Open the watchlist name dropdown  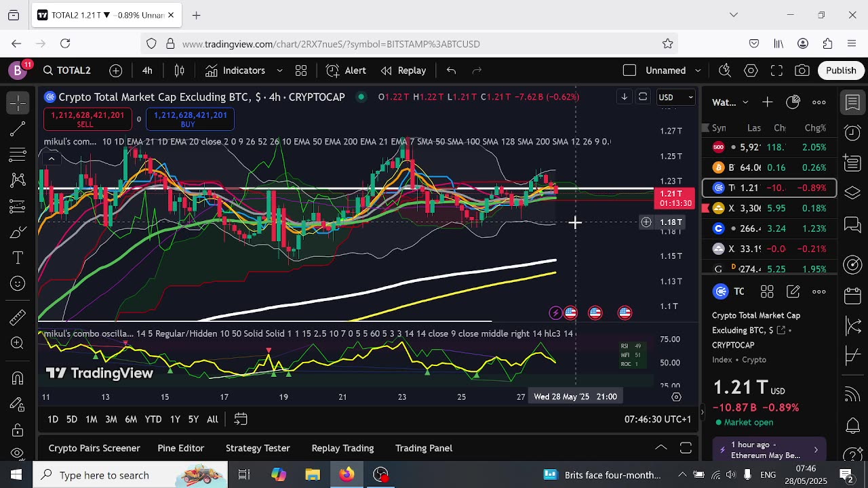(x=730, y=102)
